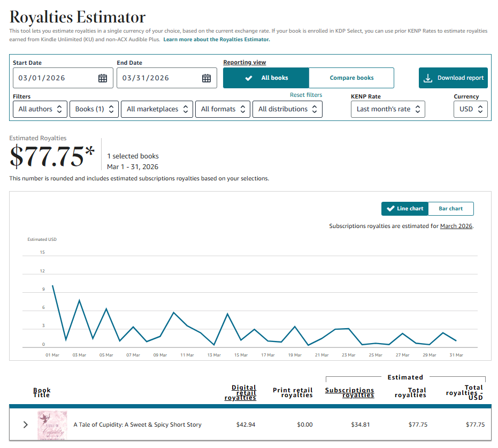Click the book cover thumbnail
Image resolution: width=498 pixels, height=448 pixels.
click(52, 425)
